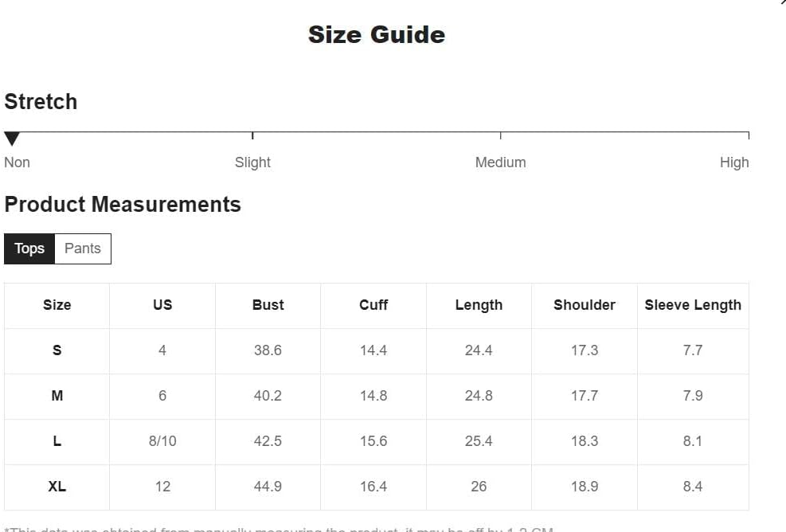786x532 pixels.
Task: Close the Size Guide popup
Action: tap(782, 3)
